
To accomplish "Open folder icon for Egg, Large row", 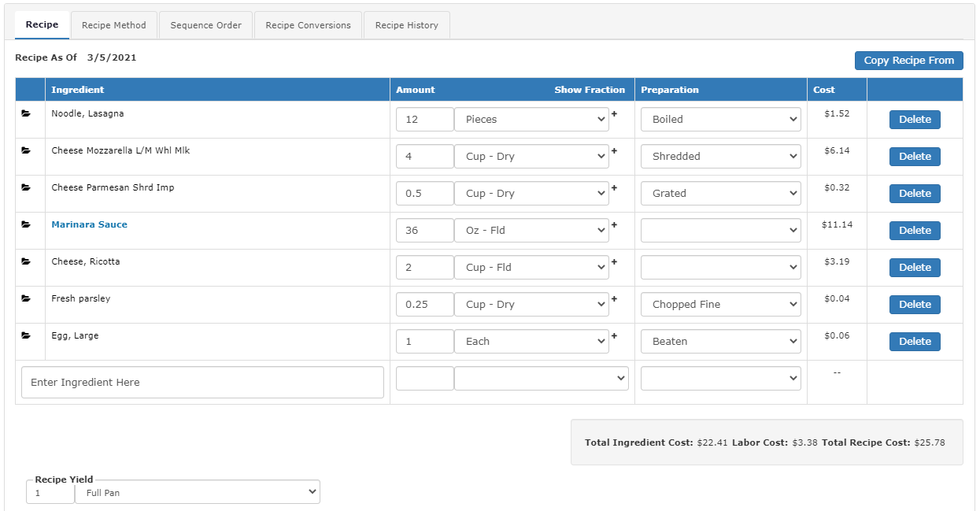I will coord(26,335).
